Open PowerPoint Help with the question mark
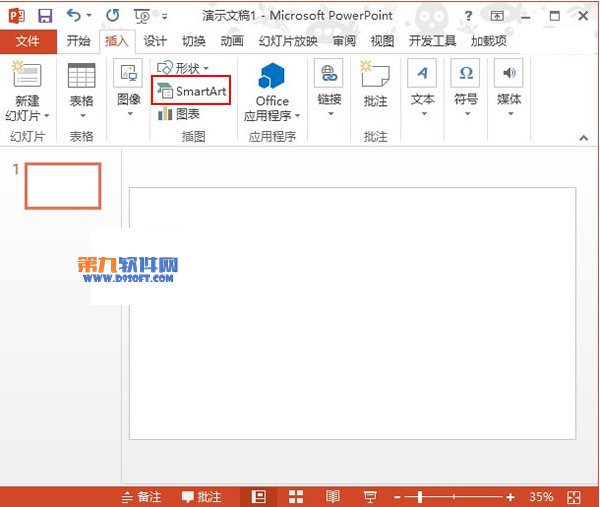600x507 pixels. tap(468, 16)
